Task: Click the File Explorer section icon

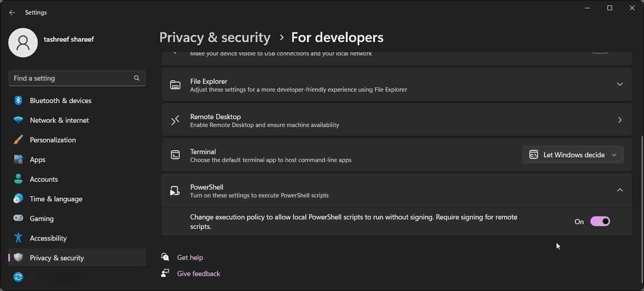Action: pos(175,85)
